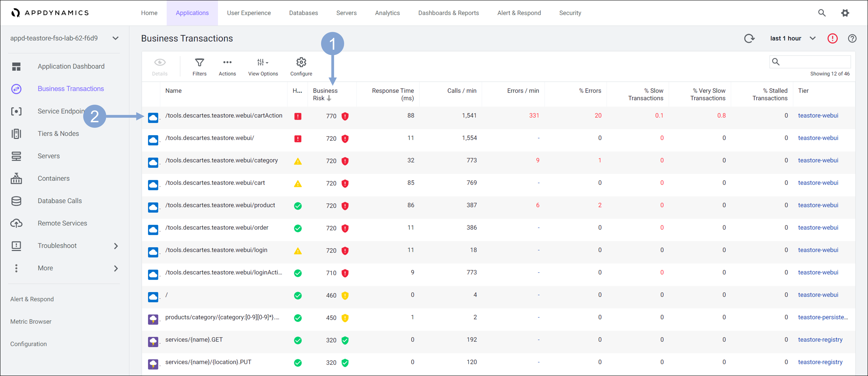868x376 pixels.
Task: Click the refresh icon near time range
Action: (x=749, y=38)
